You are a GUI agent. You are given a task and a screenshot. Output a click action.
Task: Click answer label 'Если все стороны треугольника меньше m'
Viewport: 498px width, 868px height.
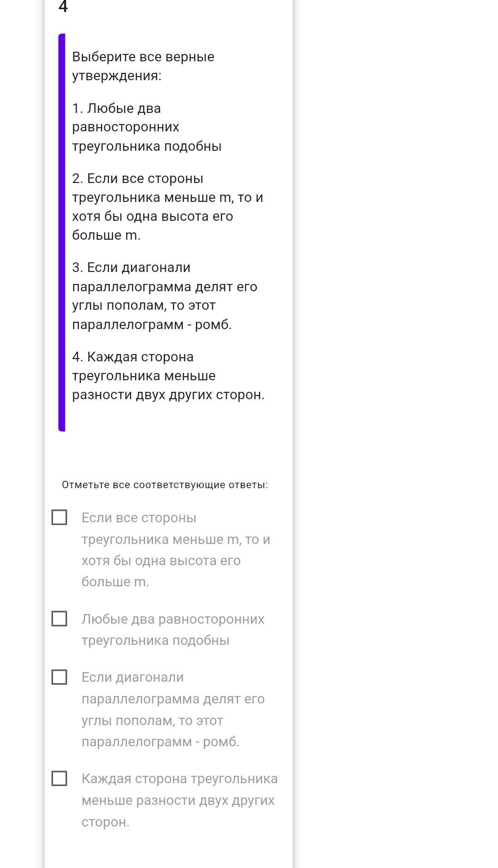175,549
